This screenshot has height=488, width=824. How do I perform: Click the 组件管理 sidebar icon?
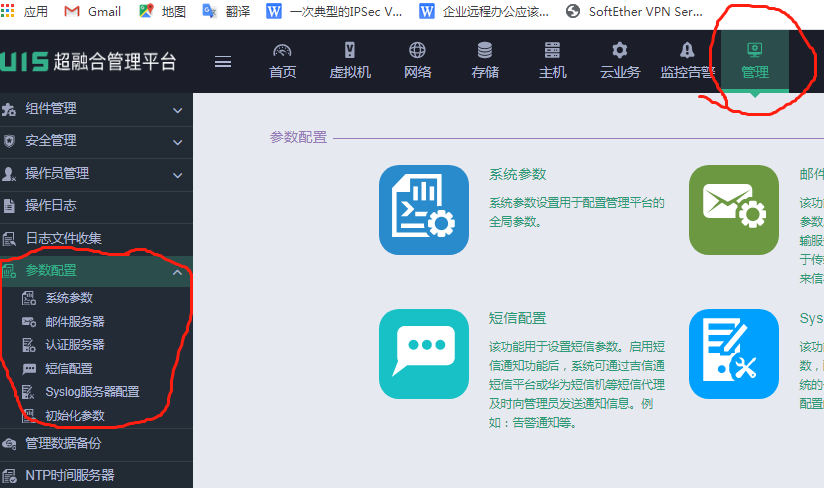(x=9, y=109)
